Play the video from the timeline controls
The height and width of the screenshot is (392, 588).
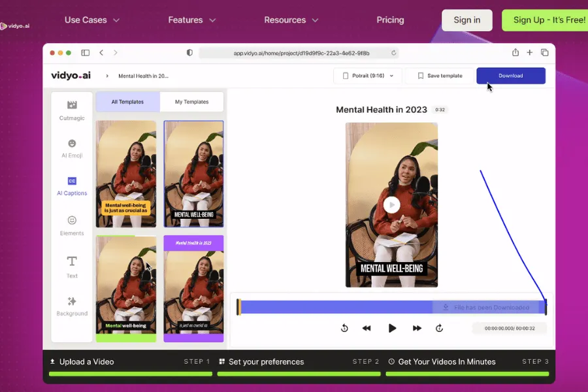(392, 328)
